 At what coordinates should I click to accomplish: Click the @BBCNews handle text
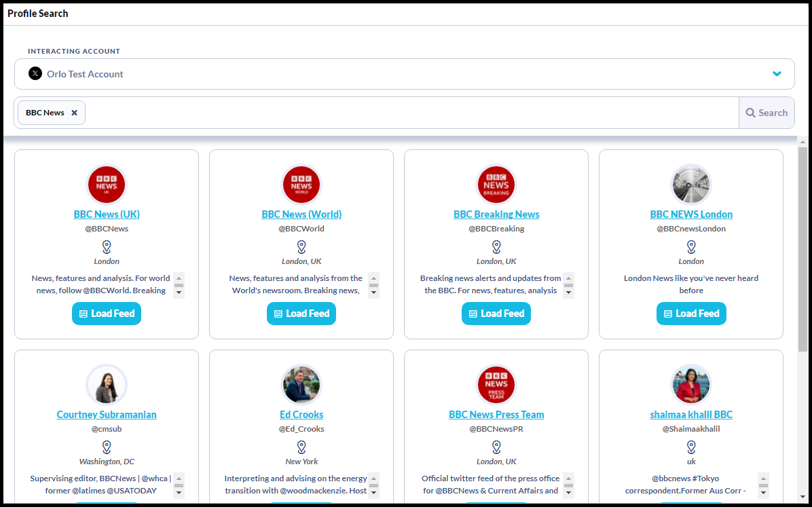coord(107,229)
